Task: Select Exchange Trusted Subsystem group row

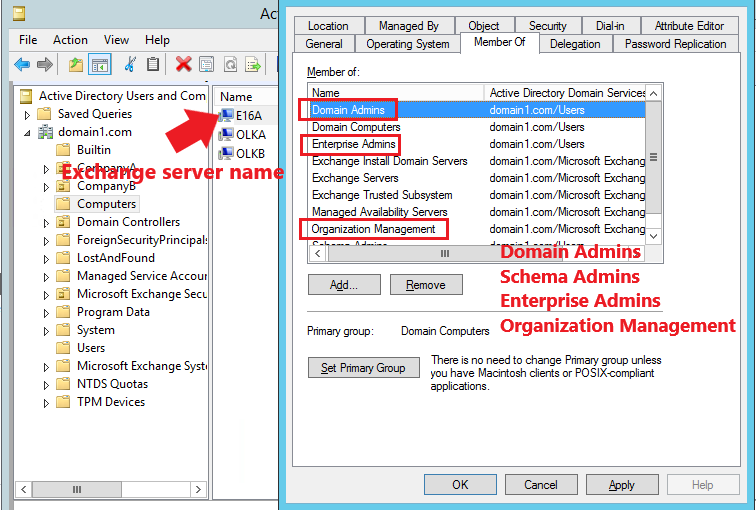Action: (476, 195)
